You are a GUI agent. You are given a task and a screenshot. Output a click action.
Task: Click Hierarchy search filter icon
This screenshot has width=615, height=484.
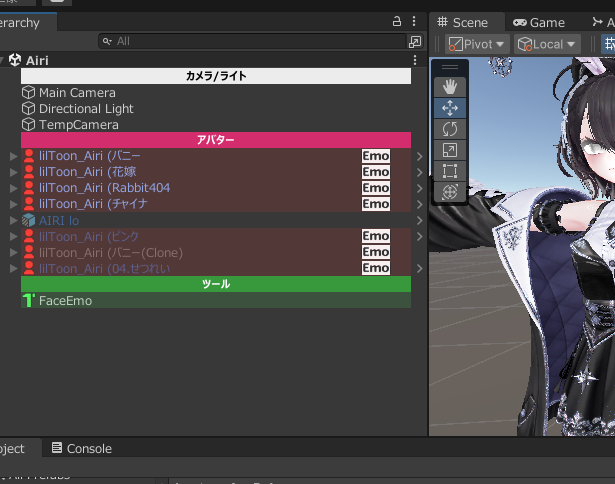coord(107,41)
